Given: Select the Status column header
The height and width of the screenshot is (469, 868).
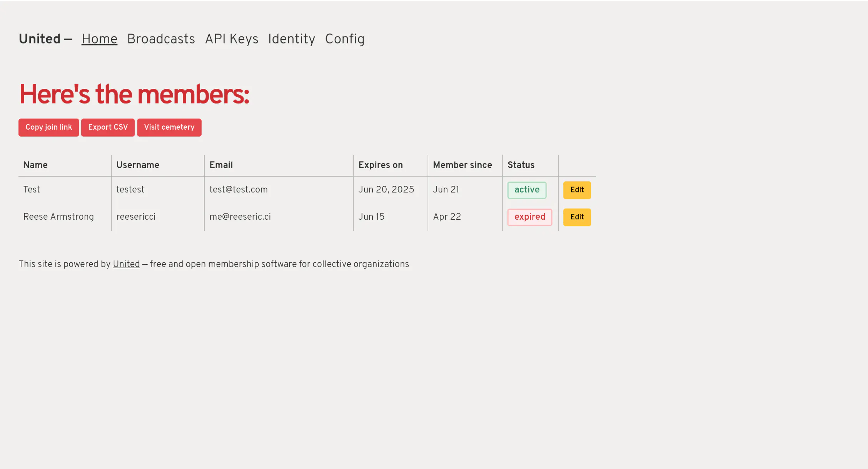Looking at the screenshot, I should point(521,165).
